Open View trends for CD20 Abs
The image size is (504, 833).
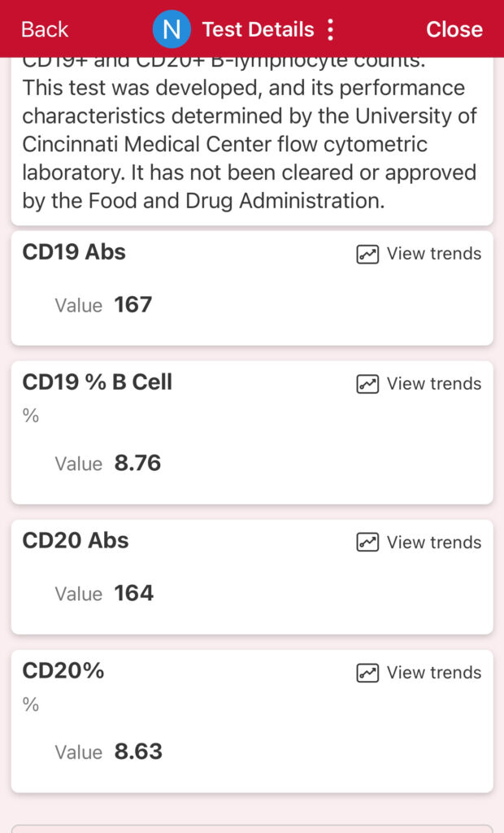tap(433, 543)
